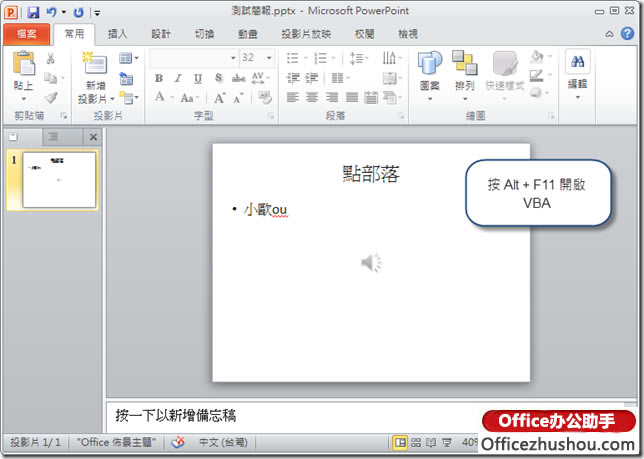Switch to the 檢視 tab
644x459 pixels.
[408, 34]
